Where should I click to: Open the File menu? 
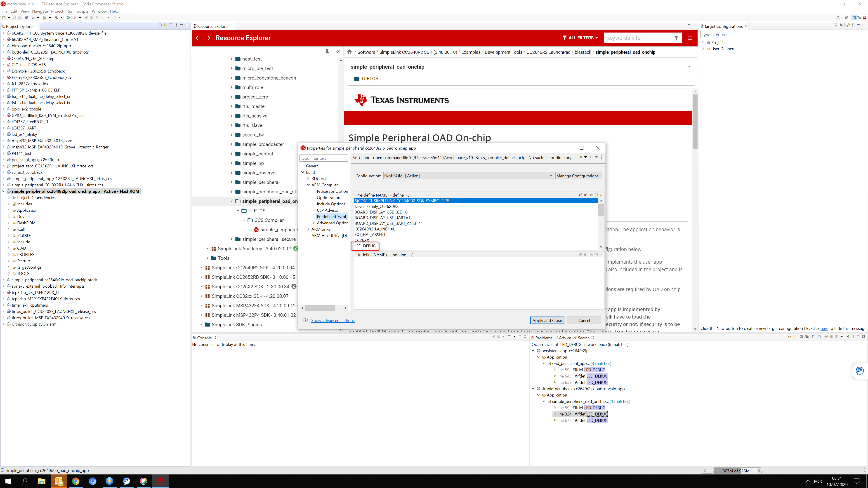click(x=4, y=11)
